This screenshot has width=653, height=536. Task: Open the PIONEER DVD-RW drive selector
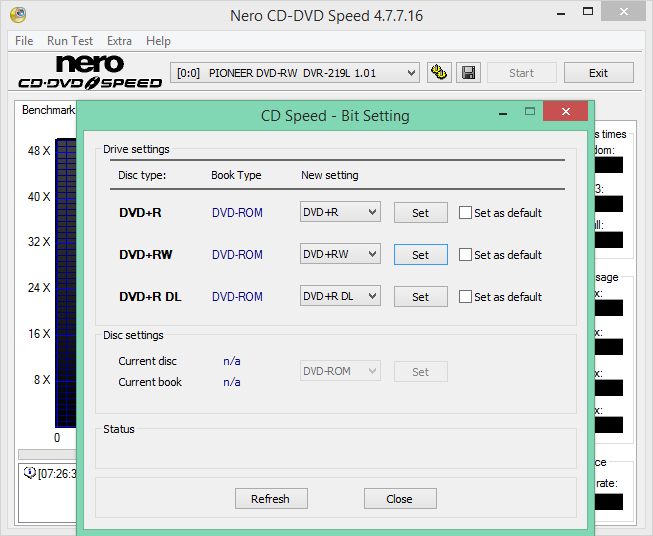pos(294,73)
